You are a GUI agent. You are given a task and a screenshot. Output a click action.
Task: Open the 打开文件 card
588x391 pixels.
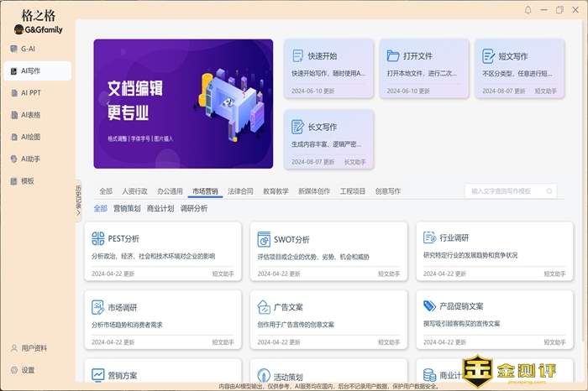pyautogui.click(x=423, y=62)
